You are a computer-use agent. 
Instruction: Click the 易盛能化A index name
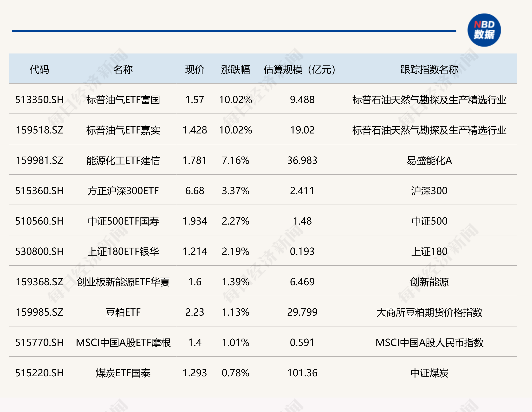pos(429,160)
